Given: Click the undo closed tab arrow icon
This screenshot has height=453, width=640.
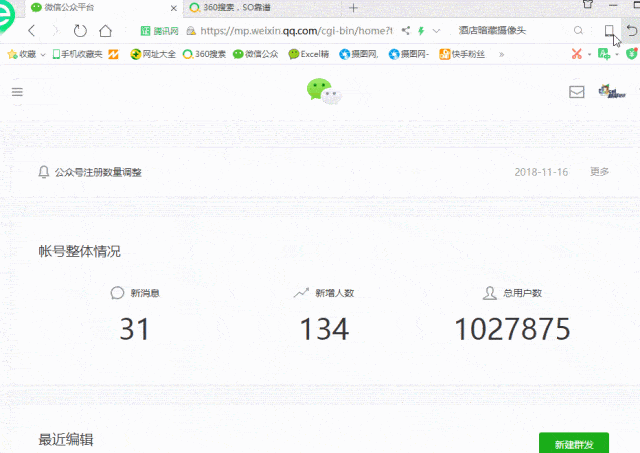Looking at the screenshot, I should [631, 31].
